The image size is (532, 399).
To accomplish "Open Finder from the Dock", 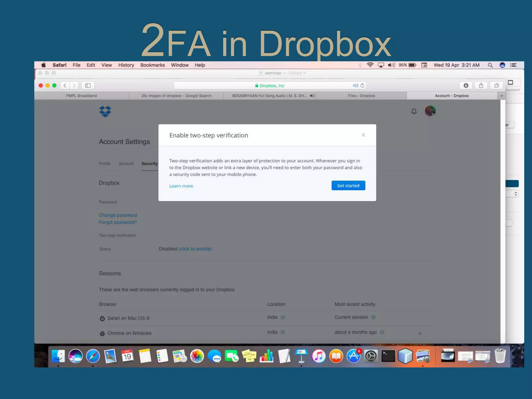I will click(x=58, y=356).
